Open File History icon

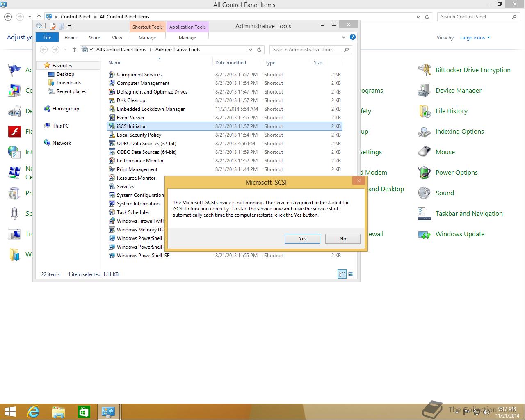pos(425,111)
